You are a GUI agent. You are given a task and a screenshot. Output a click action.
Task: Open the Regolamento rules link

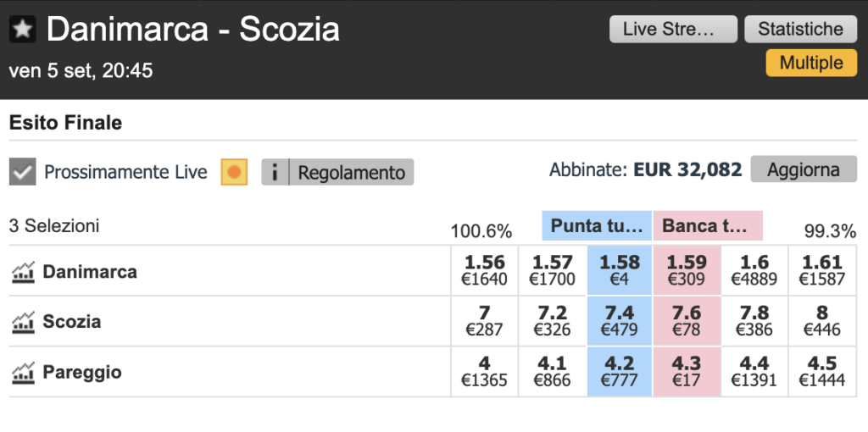click(x=352, y=172)
